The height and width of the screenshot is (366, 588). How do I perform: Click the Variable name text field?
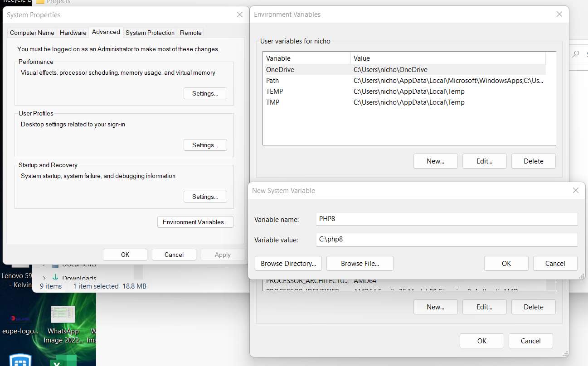coord(446,219)
